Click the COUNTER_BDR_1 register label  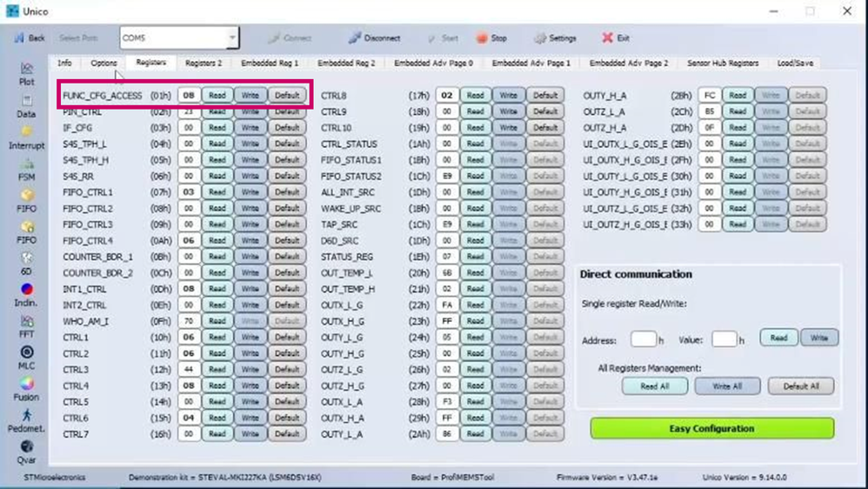click(98, 257)
